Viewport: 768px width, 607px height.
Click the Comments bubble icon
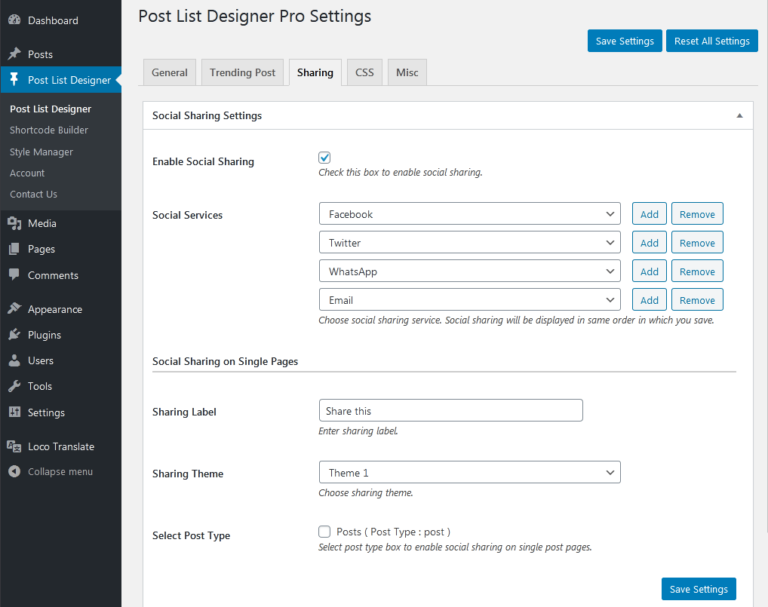click(14, 275)
